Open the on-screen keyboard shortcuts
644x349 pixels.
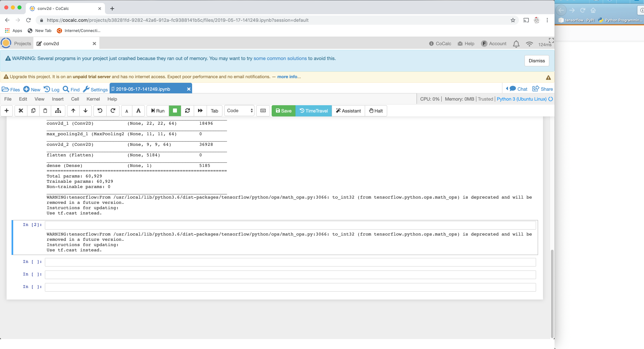pos(263,111)
